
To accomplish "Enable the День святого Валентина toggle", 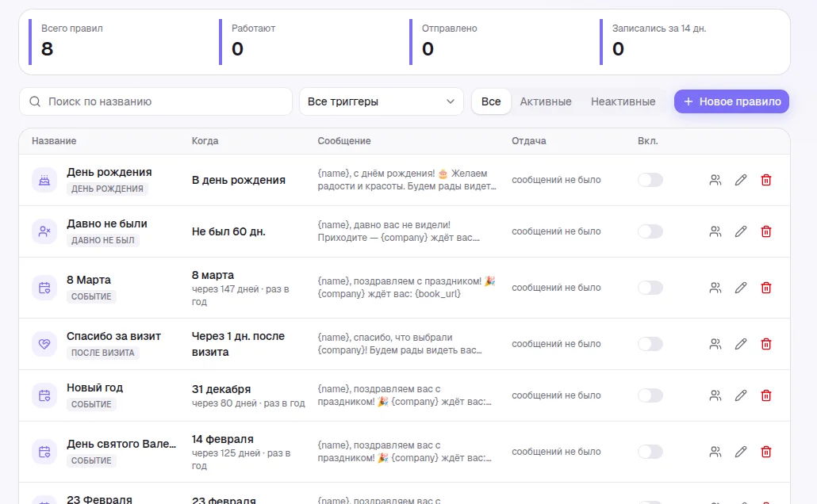I will (650, 452).
